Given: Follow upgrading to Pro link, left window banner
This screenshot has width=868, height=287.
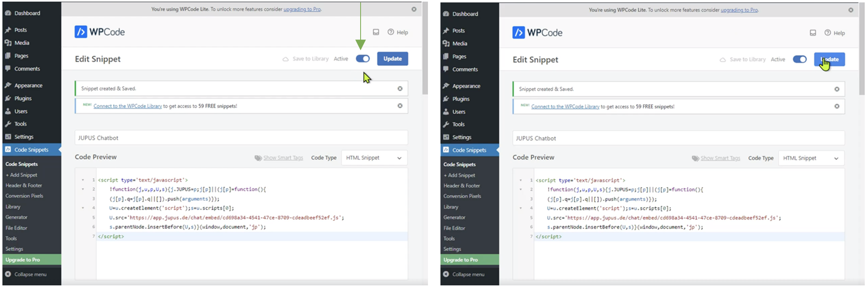Looking at the screenshot, I should coord(303,9).
